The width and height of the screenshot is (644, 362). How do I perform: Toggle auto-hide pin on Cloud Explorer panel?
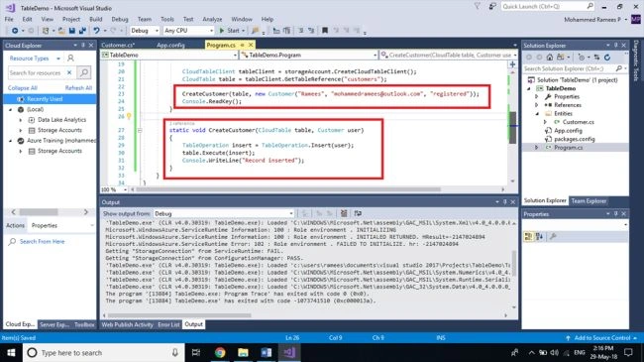[x=83, y=46]
